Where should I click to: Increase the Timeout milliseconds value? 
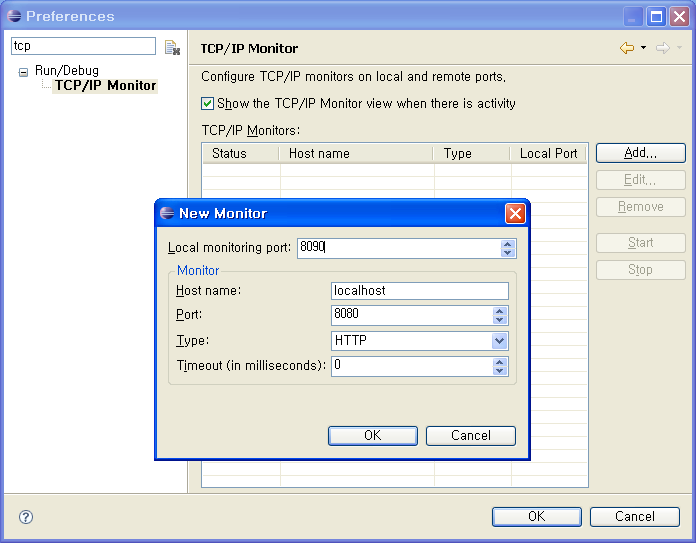coord(500,361)
